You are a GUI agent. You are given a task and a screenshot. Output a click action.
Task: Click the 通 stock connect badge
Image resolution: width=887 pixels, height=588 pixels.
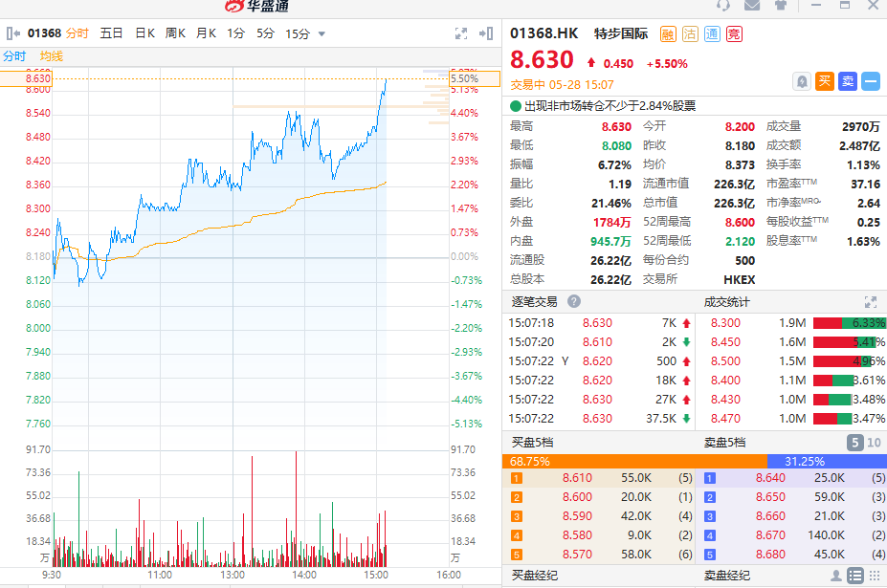712,33
